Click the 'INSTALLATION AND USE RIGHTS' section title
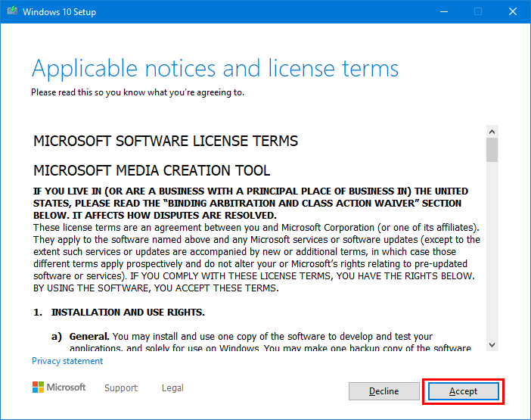Image resolution: width=531 pixels, height=420 pixels. pyautogui.click(x=128, y=312)
